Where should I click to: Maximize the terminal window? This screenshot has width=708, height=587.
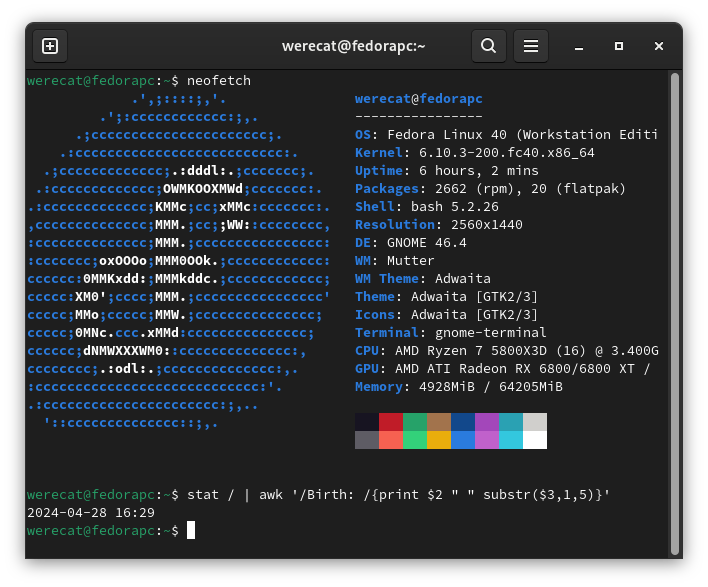tap(619, 46)
